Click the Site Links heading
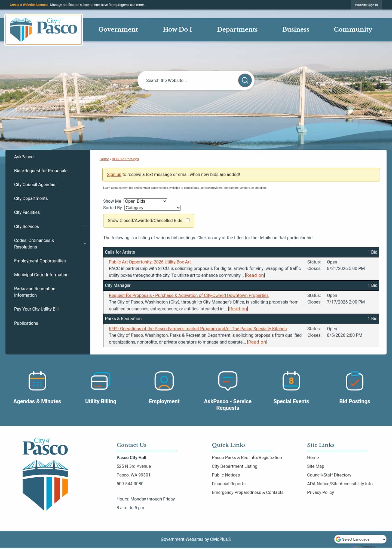392x549 pixels. (321, 445)
